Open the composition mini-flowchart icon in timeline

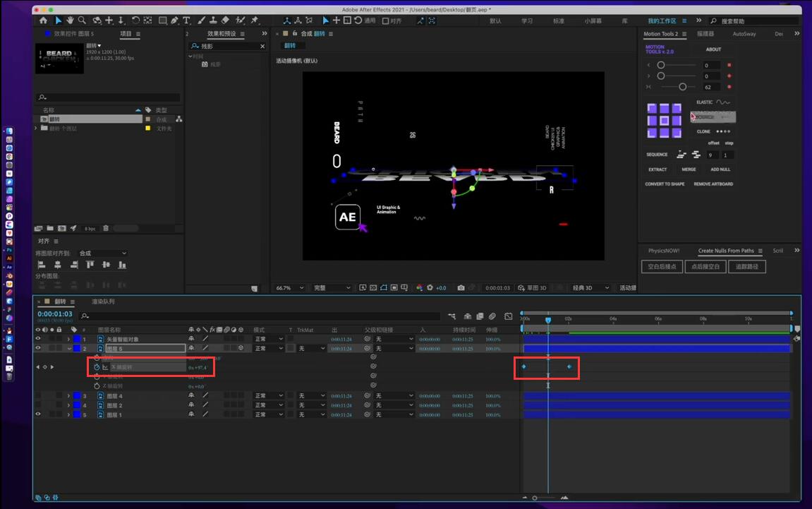[452, 316]
